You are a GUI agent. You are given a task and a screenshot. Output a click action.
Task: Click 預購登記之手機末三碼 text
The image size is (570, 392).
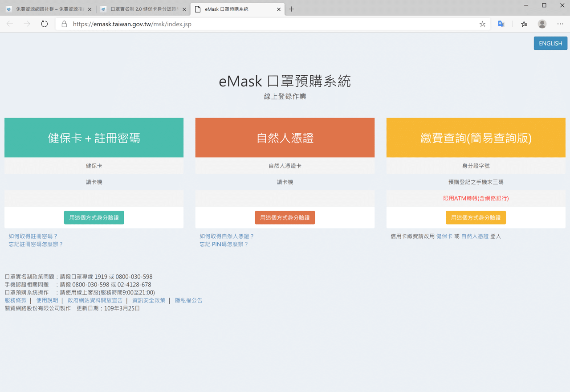click(x=476, y=182)
